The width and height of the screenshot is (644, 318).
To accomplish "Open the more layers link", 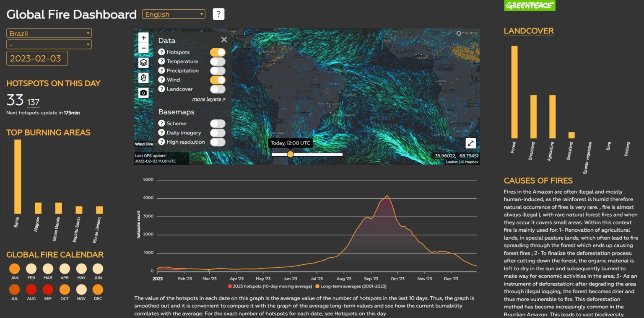I will (x=208, y=99).
